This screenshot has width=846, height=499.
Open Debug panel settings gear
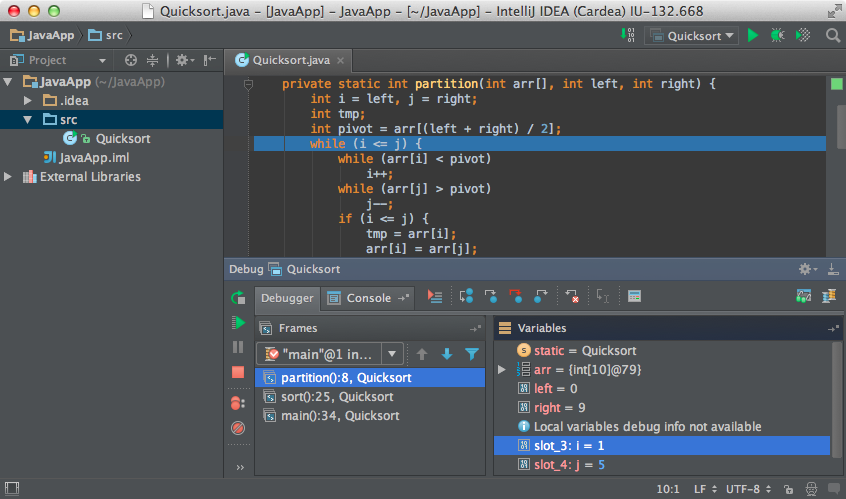(808, 269)
